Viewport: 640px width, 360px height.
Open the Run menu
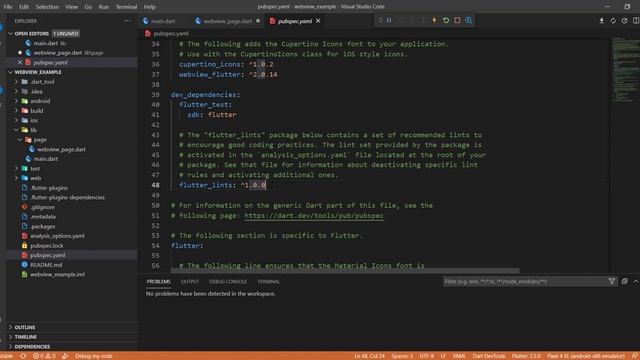click(x=104, y=7)
